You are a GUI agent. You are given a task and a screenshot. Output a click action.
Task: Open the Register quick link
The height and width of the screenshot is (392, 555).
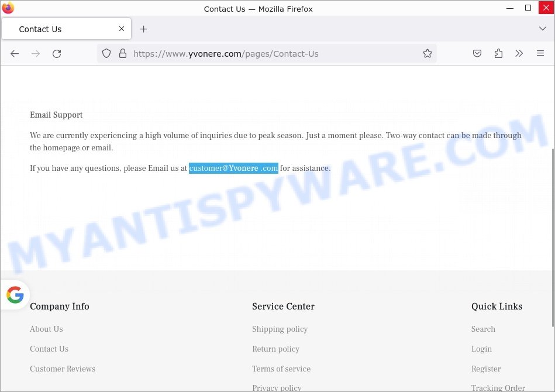(486, 369)
